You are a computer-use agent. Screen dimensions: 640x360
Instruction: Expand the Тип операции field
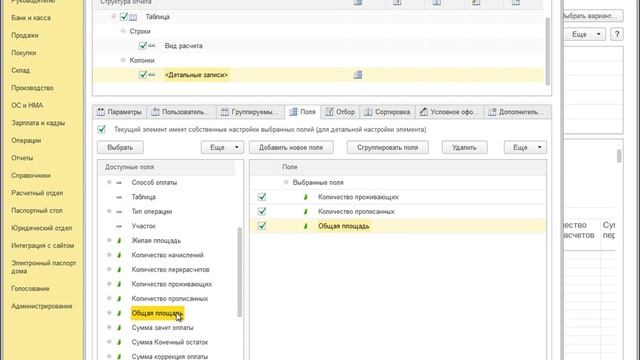tap(109, 211)
